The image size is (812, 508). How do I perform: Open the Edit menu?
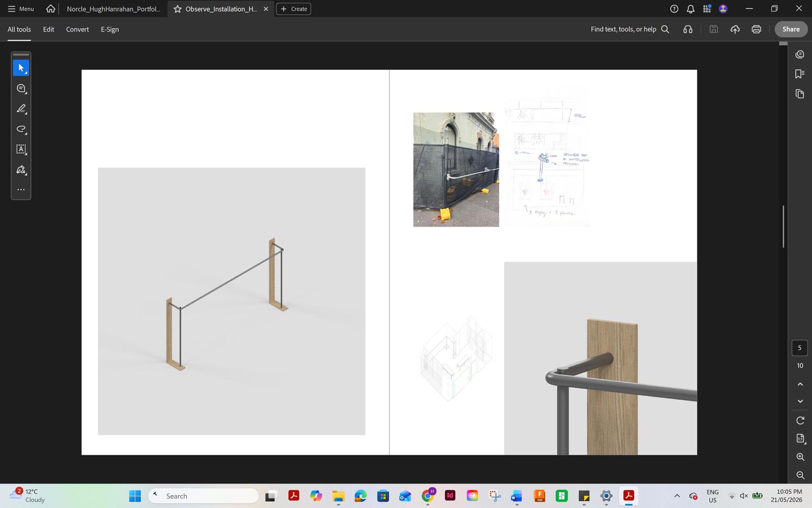49,29
